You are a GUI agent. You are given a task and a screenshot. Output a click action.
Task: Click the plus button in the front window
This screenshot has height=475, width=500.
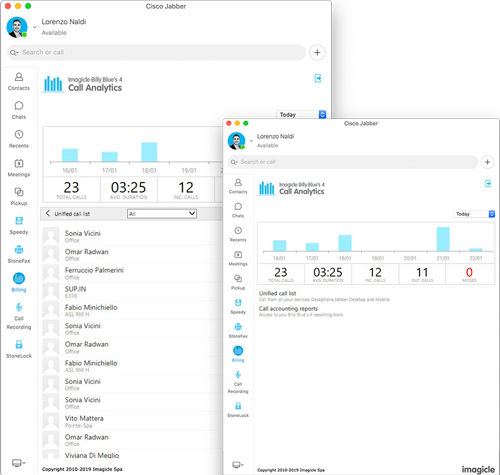tap(487, 162)
